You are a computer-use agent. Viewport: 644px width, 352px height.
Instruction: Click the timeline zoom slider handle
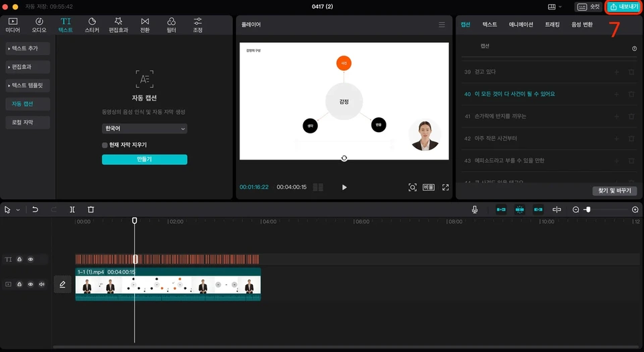point(588,210)
